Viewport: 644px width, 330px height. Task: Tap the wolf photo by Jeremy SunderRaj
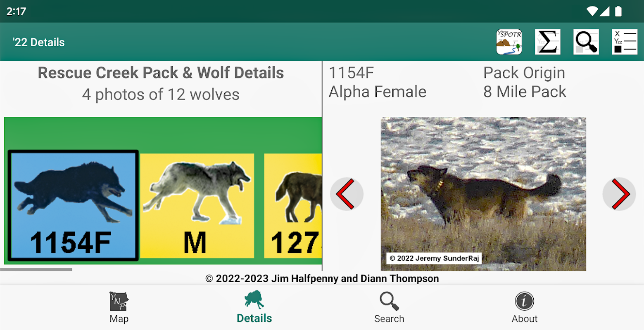[x=483, y=194]
